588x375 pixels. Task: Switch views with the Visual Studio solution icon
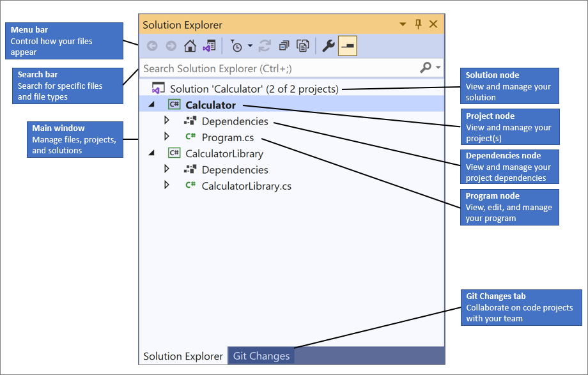pyautogui.click(x=209, y=46)
